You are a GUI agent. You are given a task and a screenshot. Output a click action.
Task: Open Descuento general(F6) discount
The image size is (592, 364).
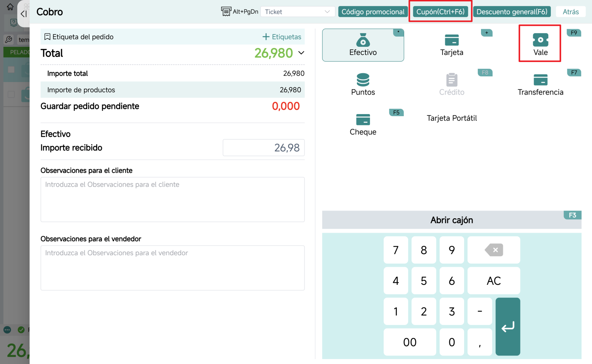512,12
